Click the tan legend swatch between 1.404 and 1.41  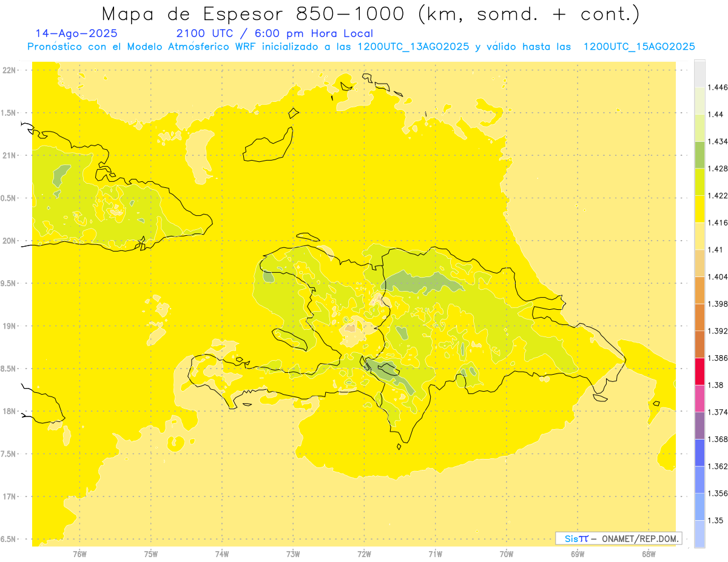[699, 263]
